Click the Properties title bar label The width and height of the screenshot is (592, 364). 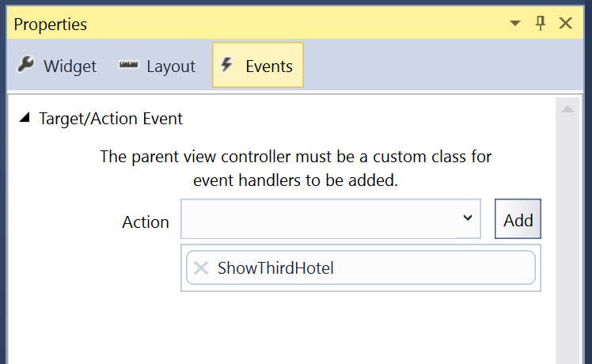pos(50,25)
